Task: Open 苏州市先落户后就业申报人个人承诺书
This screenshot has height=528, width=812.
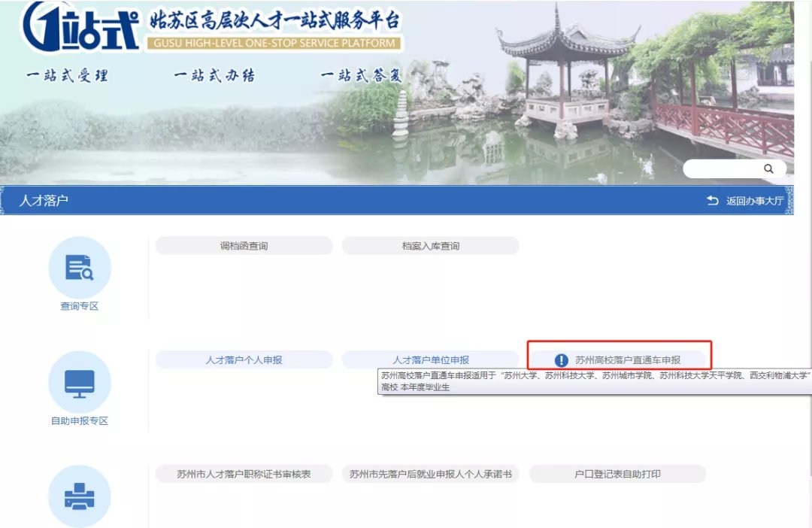Action: tap(430, 475)
